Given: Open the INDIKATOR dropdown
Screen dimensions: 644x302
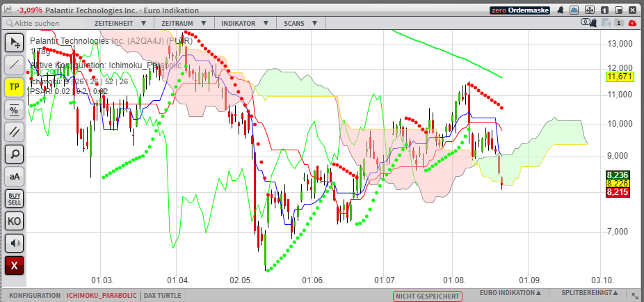Looking at the screenshot, I should 245,24.
